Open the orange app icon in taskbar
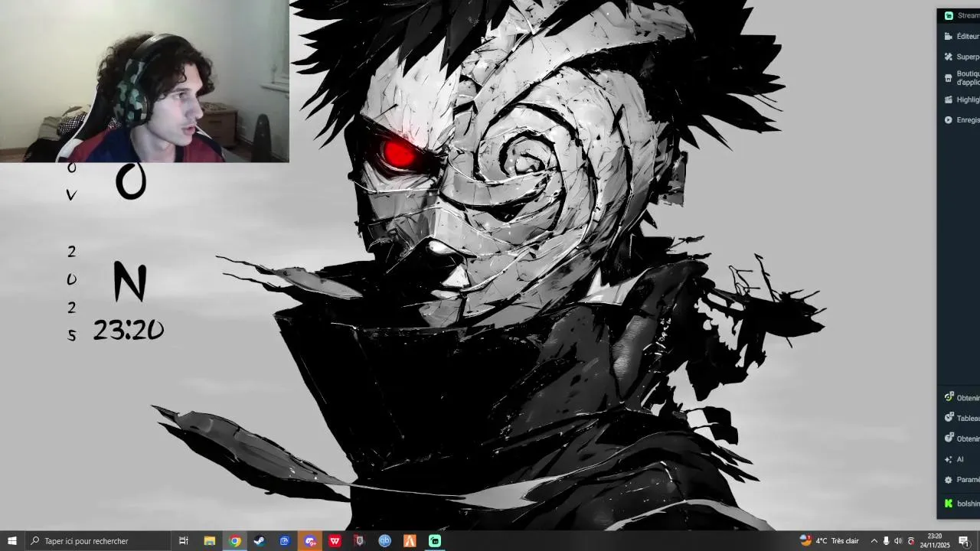This screenshot has height=551, width=980. pyautogui.click(x=410, y=541)
